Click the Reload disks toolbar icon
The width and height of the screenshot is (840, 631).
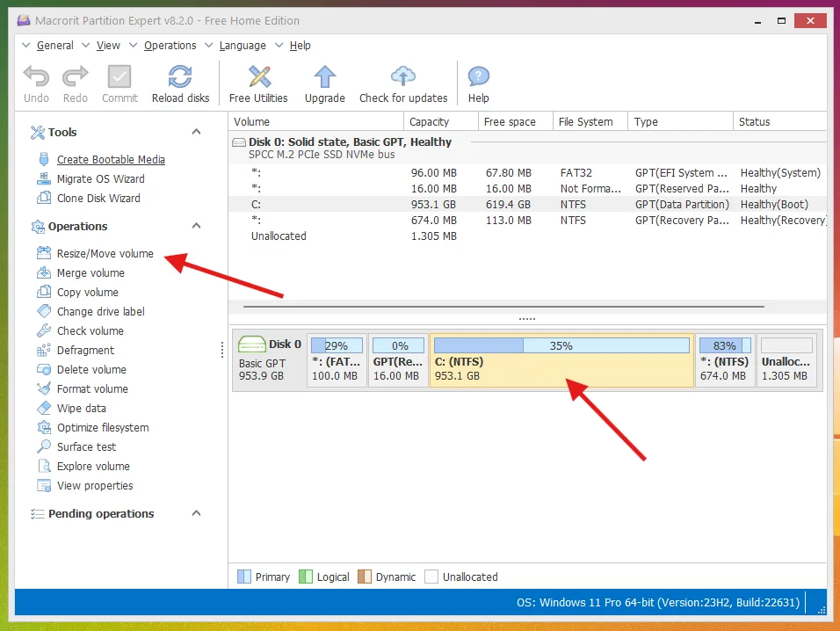180,77
